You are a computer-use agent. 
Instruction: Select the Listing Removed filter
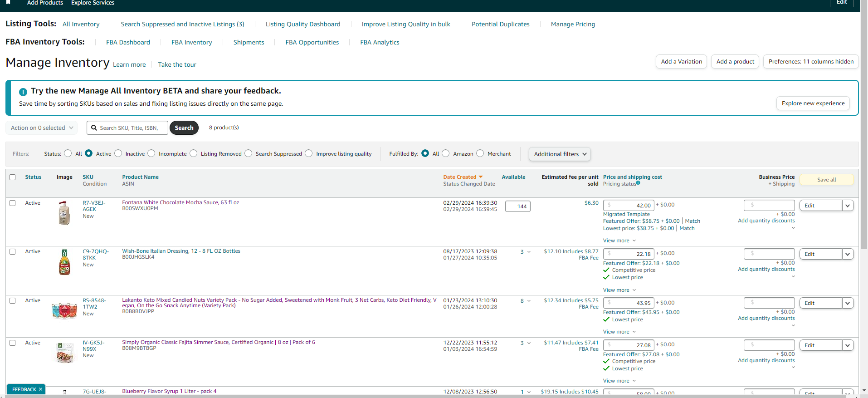click(194, 153)
